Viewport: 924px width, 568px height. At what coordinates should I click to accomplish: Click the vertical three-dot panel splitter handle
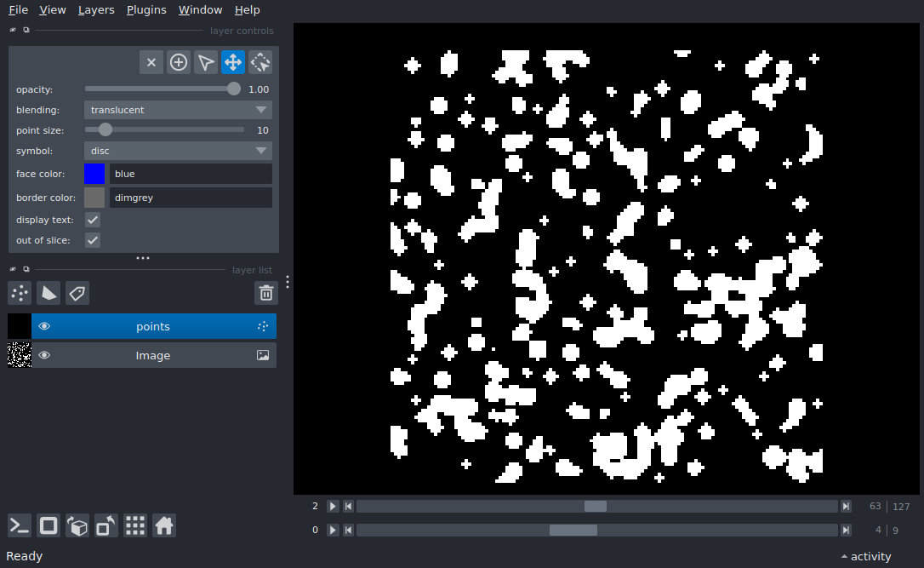pyautogui.click(x=288, y=282)
